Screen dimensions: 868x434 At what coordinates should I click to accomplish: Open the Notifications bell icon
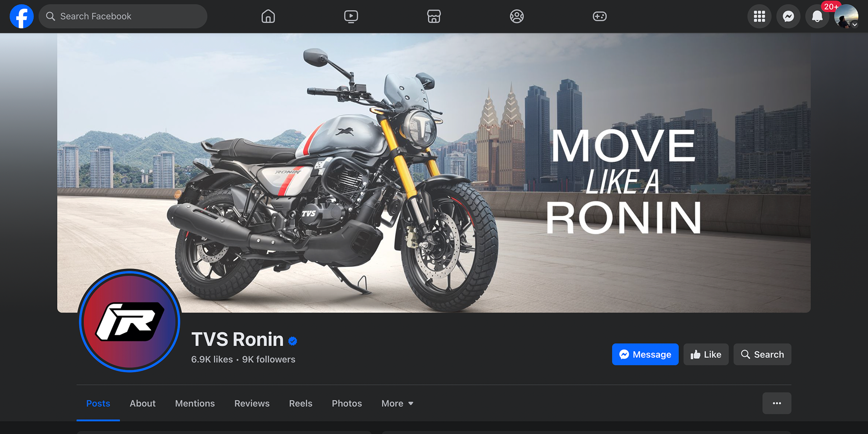point(817,16)
